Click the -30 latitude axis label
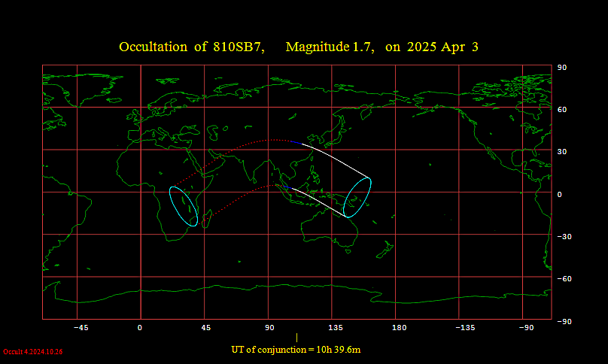 [x=562, y=237]
